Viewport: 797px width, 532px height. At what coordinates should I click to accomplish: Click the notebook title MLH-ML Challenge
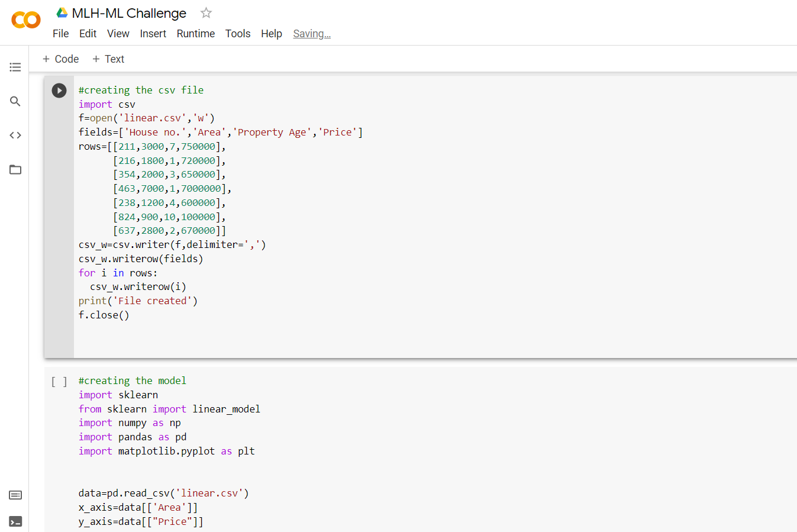pos(129,13)
